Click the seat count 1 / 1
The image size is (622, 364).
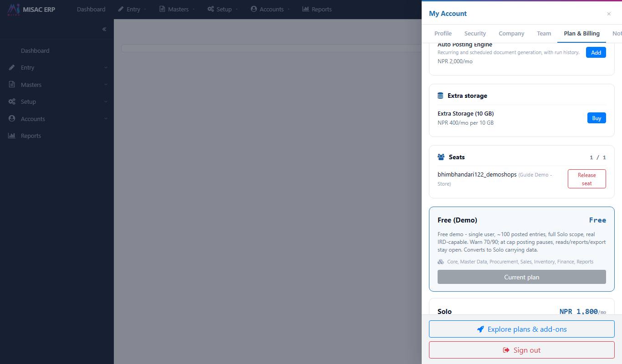click(598, 157)
